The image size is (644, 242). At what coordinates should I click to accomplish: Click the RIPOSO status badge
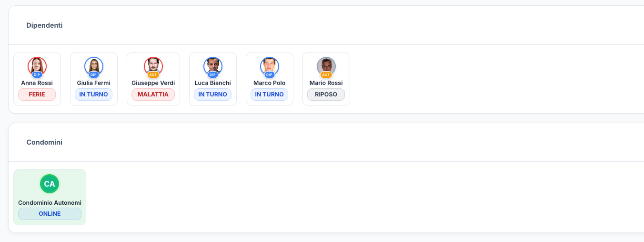(x=326, y=95)
